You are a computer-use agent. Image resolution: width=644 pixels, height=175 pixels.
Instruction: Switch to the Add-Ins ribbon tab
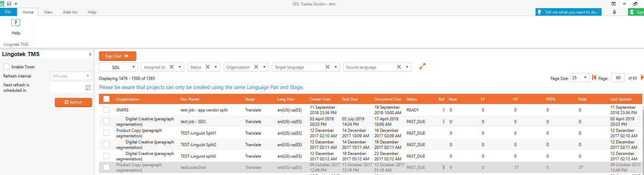(70, 12)
